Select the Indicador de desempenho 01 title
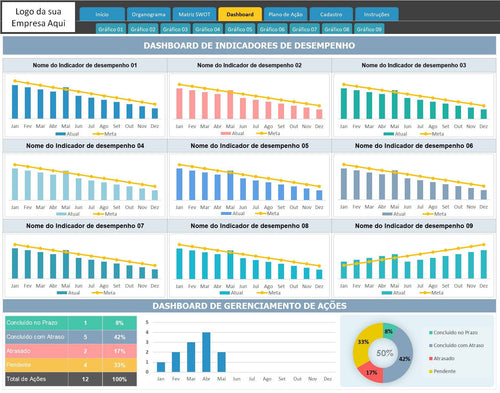This screenshot has width=500, height=393. (x=85, y=65)
